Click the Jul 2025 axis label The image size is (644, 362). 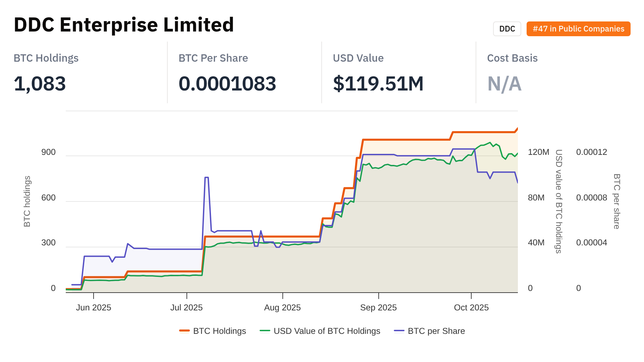[x=186, y=307]
